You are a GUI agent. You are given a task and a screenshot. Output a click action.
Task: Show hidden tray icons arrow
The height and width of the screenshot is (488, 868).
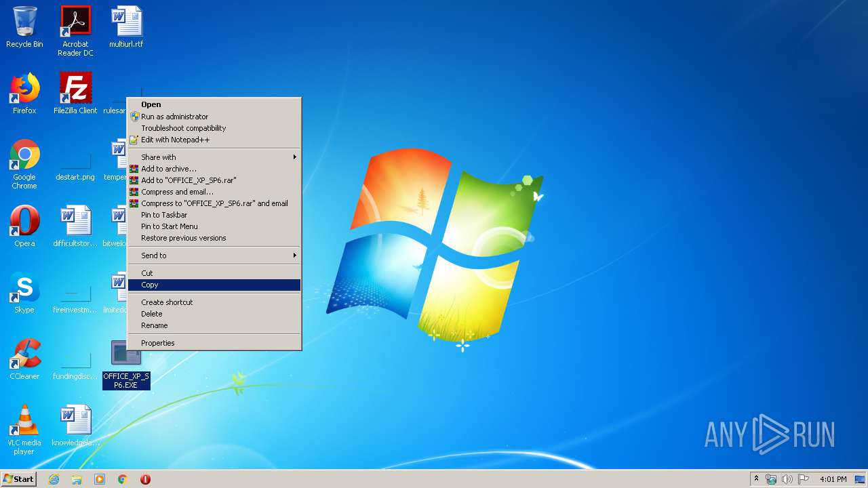[756, 479]
